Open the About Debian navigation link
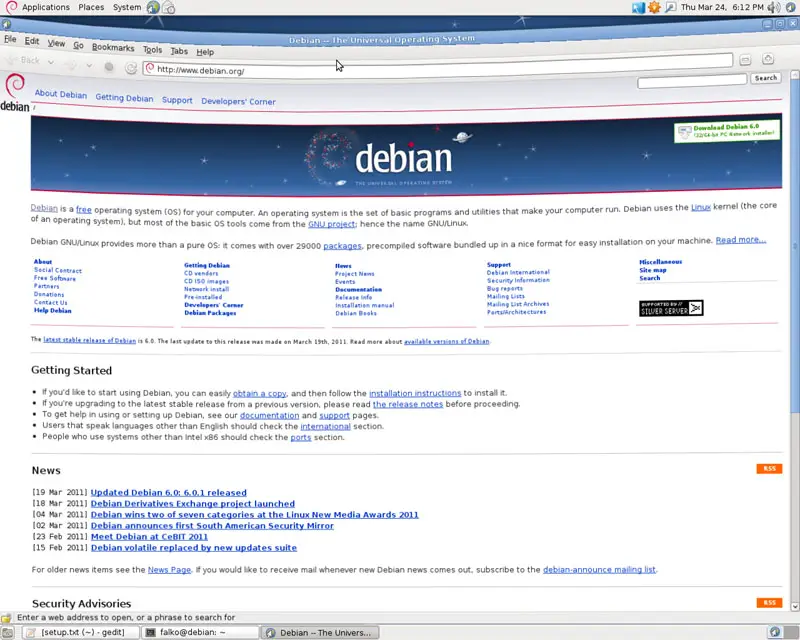Image resolution: width=800 pixels, height=640 pixels. [61, 94]
